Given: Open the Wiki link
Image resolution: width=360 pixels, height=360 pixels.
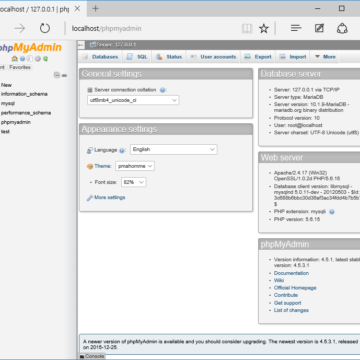Looking at the screenshot, I should (279, 280).
